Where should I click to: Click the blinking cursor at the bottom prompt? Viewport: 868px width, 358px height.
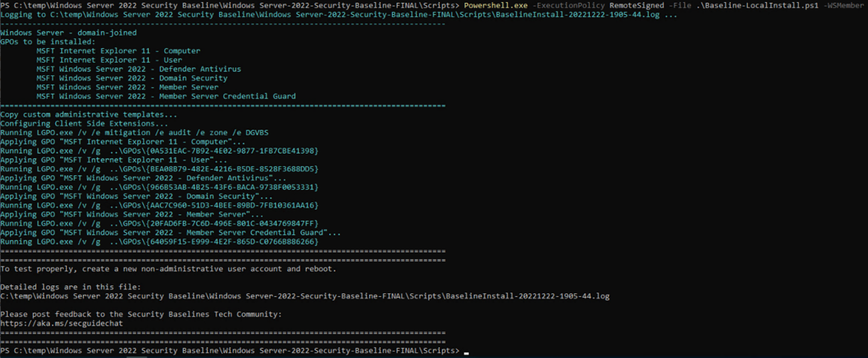coord(466,352)
